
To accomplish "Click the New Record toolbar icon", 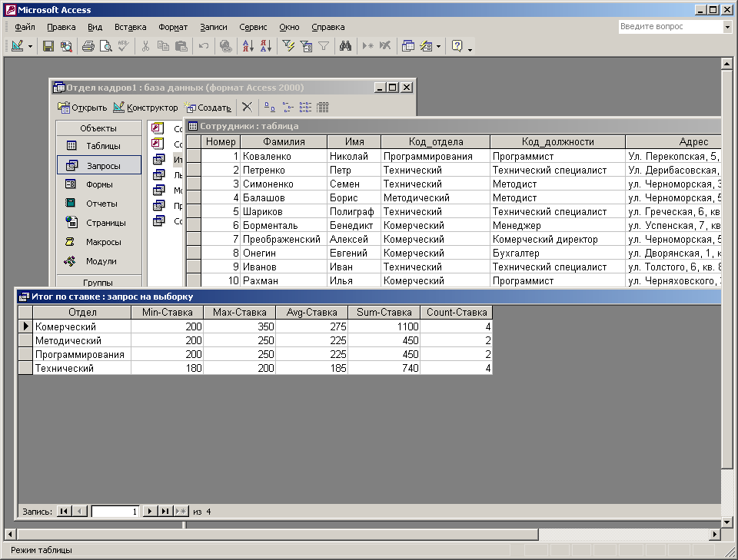I will click(367, 46).
